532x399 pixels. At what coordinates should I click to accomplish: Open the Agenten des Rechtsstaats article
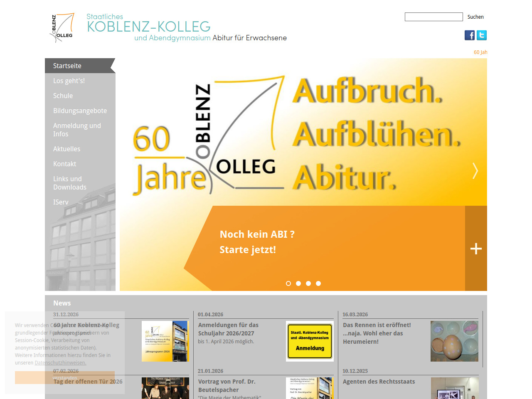(x=379, y=382)
